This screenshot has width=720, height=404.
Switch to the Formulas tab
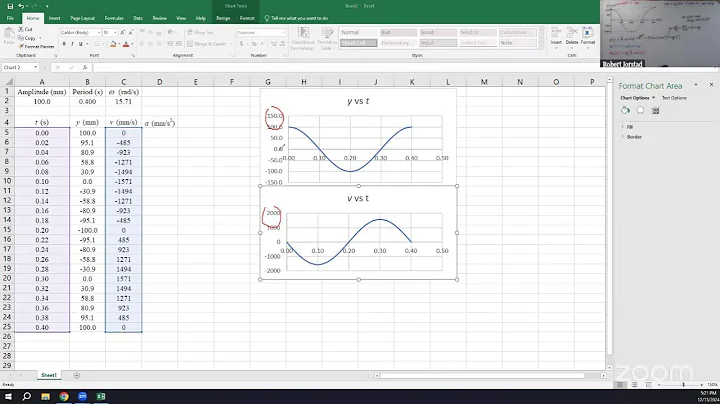(x=114, y=18)
